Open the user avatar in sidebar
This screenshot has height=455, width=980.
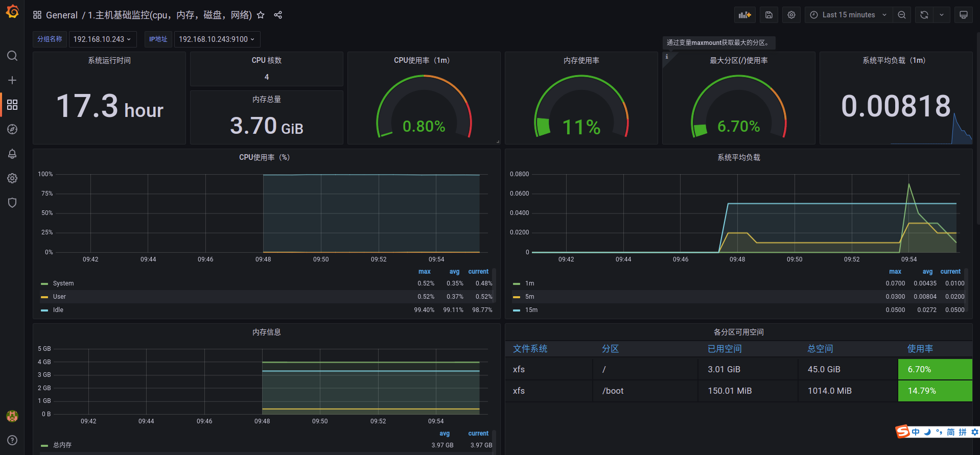coord(12,416)
